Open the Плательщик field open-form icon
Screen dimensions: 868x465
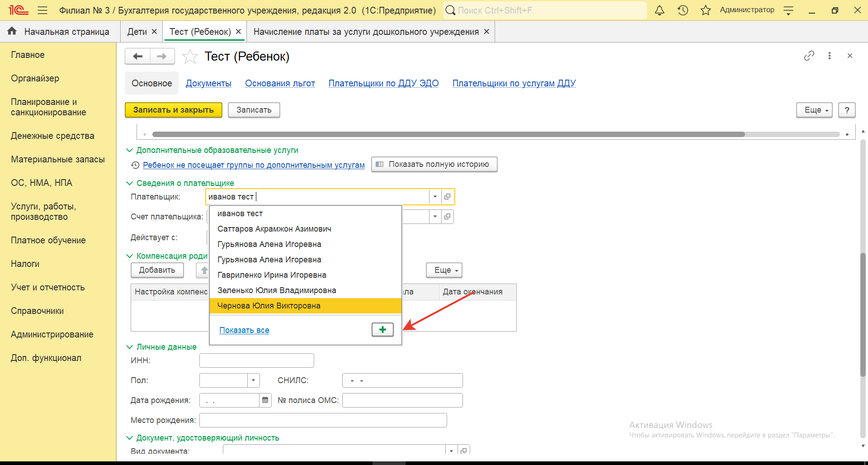[448, 197]
